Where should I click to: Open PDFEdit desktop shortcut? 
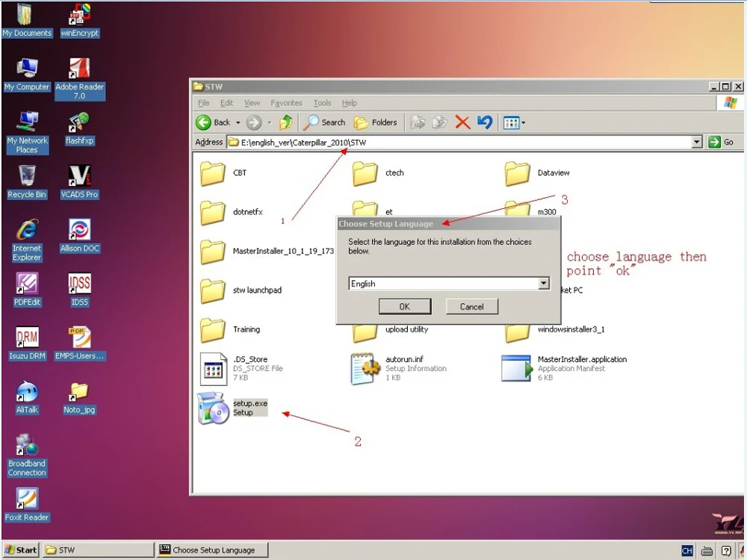pyautogui.click(x=27, y=290)
